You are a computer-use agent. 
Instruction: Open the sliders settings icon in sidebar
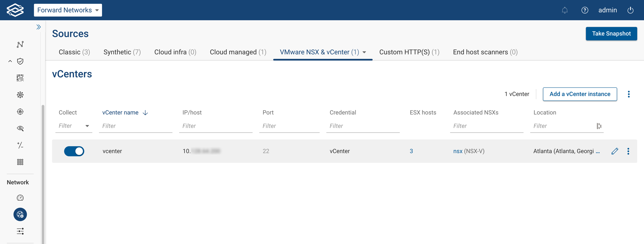point(20,231)
